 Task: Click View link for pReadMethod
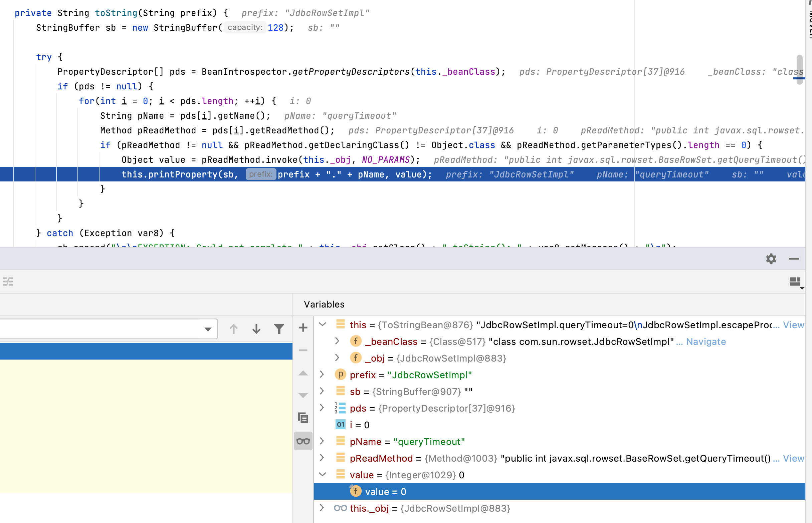793,459
